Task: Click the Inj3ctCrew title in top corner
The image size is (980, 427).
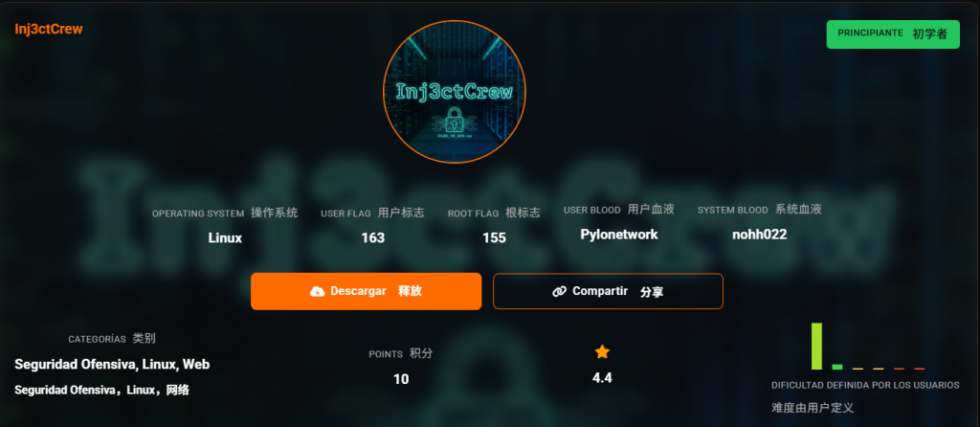Action: pyautogui.click(x=49, y=30)
